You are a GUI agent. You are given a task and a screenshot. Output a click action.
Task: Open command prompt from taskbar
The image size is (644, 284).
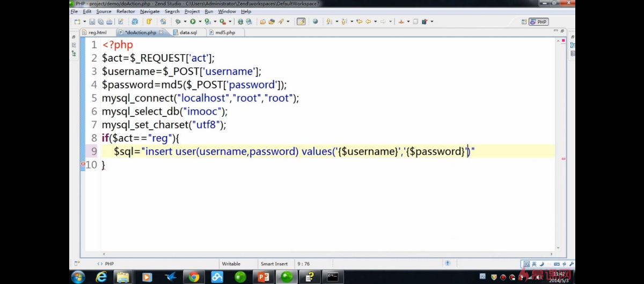point(333,276)
